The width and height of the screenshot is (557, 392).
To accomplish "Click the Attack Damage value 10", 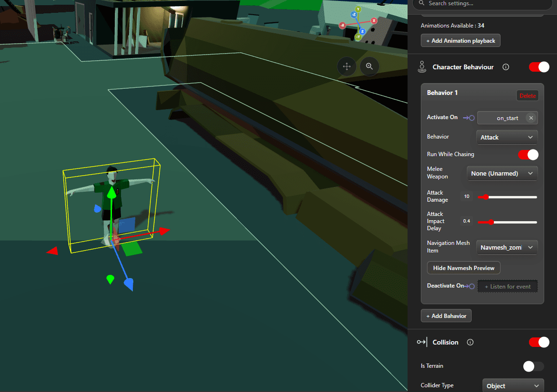I will (466, 196).
